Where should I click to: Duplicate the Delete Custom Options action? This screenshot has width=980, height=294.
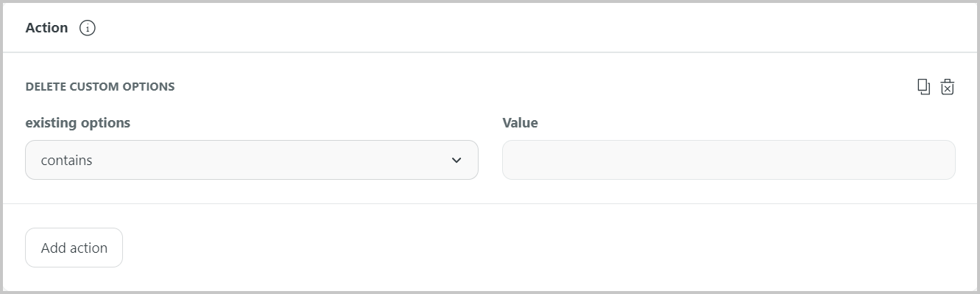(923, 87)
